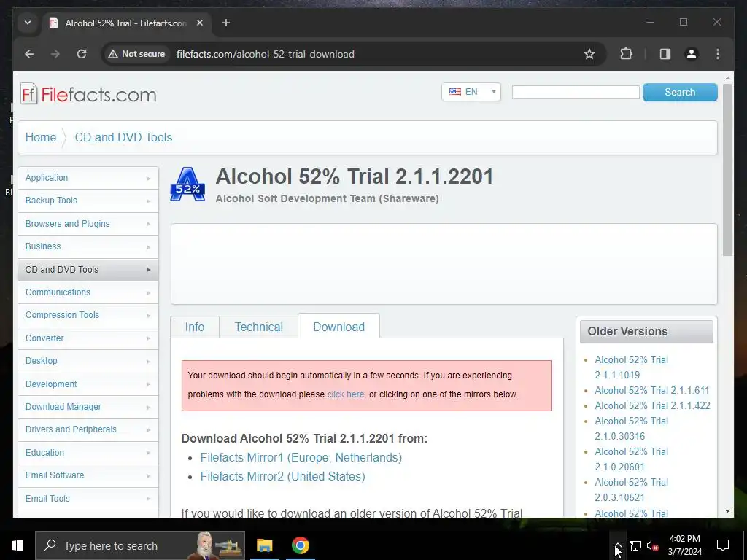This screenshot has width=747, height=560.
Task: Download from Filefacts Mirror1 Netherlands
Action: (301, 458)
